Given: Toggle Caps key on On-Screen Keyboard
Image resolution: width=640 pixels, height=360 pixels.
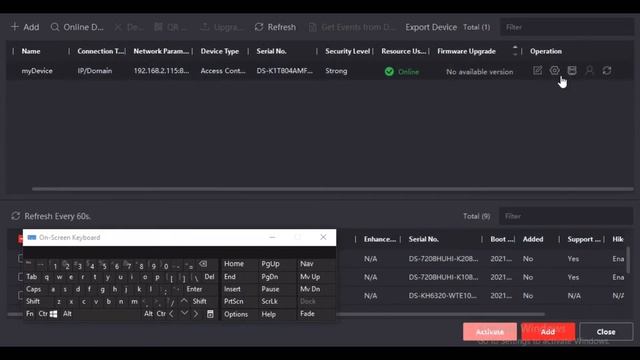Looking at the screenshot, I should (x=33, y=289).
